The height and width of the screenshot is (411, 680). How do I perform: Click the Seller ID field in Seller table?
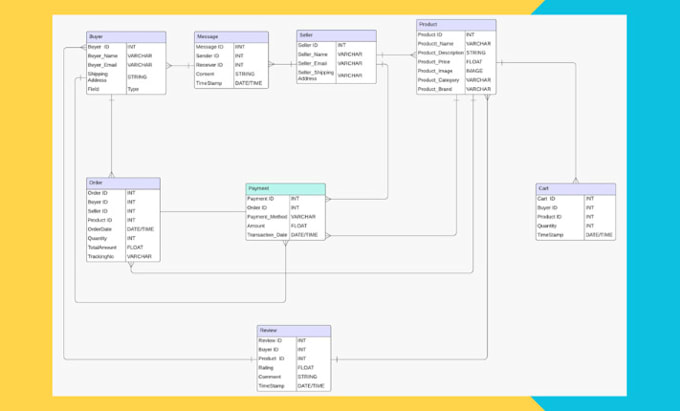coord(308,46)
